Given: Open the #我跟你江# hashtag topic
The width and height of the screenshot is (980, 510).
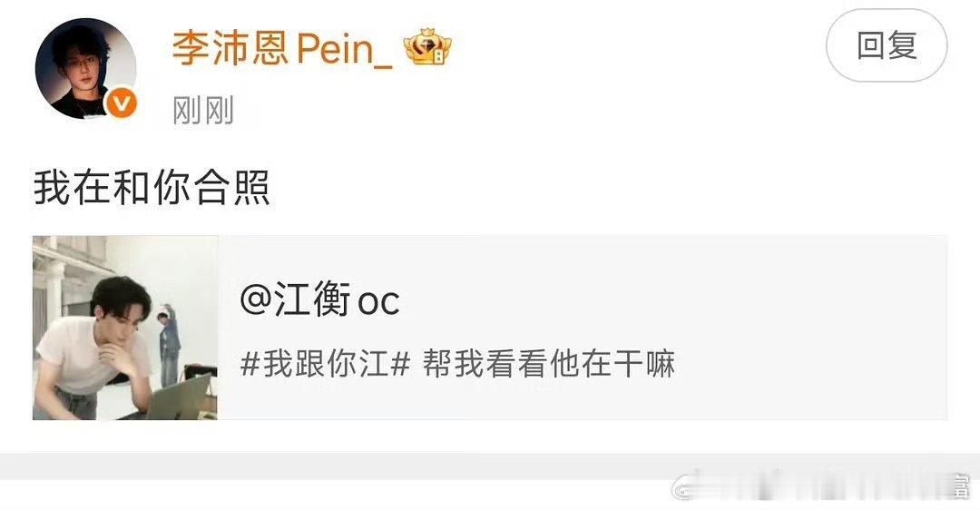Looking at the screenshot, I should click(325, 363).
